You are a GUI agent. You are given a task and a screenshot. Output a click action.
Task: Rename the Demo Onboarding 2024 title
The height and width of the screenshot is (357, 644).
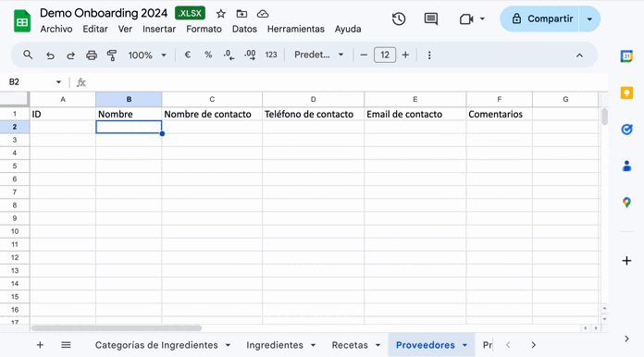(104, 13)
